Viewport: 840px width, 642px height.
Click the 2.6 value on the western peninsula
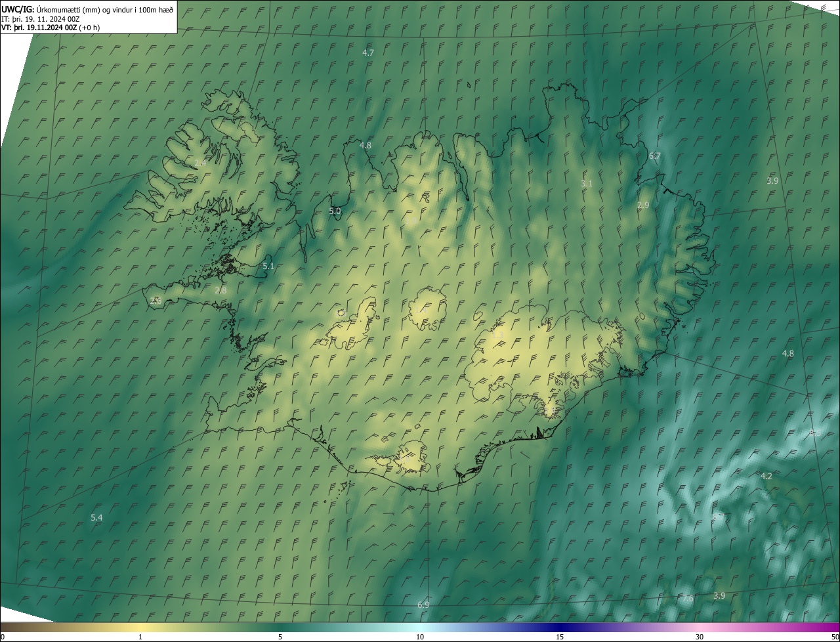pos(156,301)
